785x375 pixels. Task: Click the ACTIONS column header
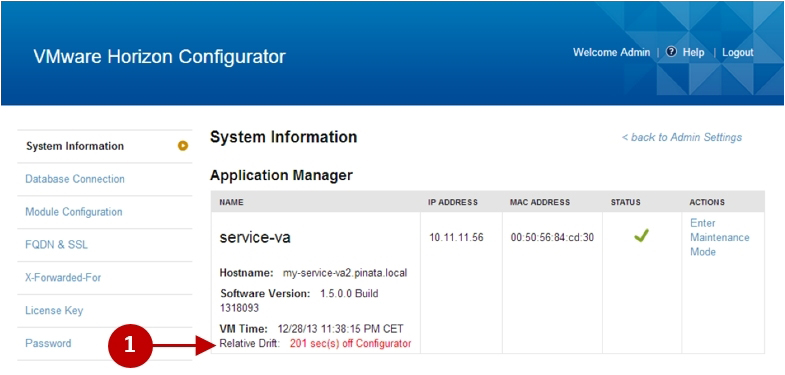(707, 202)
